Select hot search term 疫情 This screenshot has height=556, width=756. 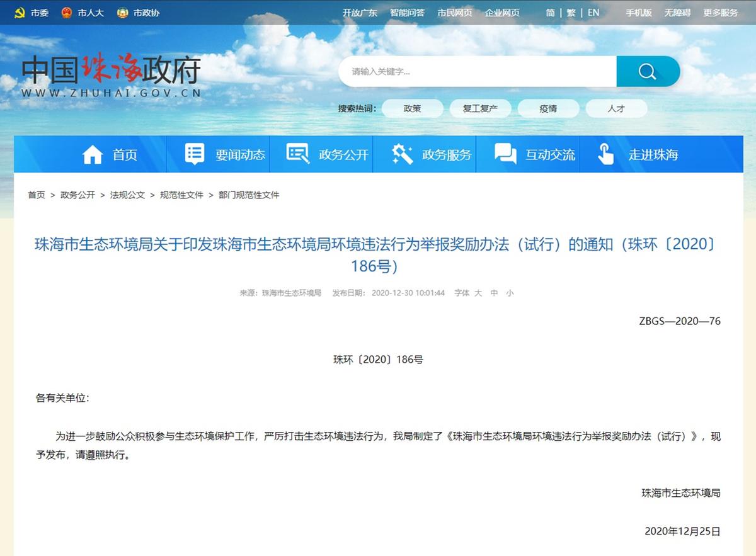click(548, 108)
